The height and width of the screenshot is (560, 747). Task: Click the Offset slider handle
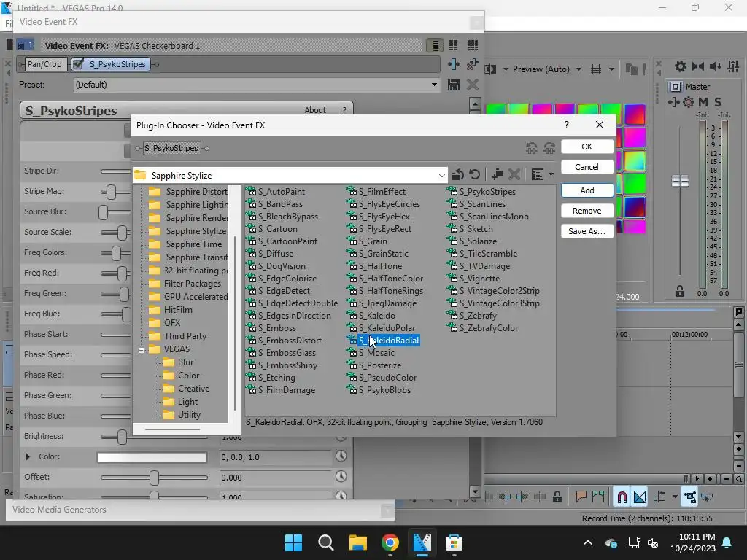pyautogui.click(x=154, y=477)
